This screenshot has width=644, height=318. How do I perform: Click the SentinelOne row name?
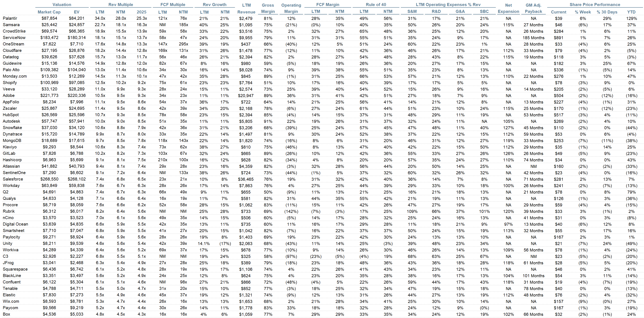pyautogui.click(x=14, y=173)
